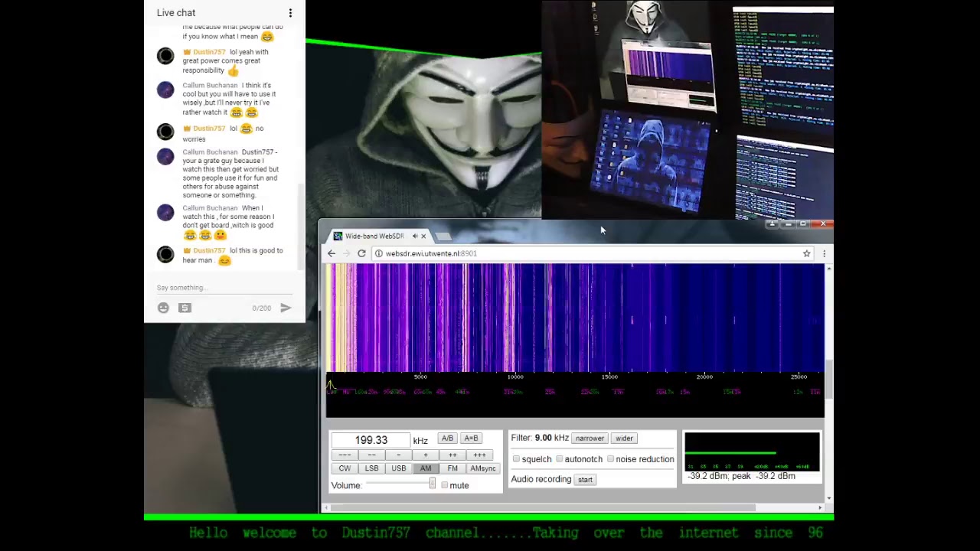Select LSB modulation mode
Viewport: 980px width, 551px height.
[371, 468]
